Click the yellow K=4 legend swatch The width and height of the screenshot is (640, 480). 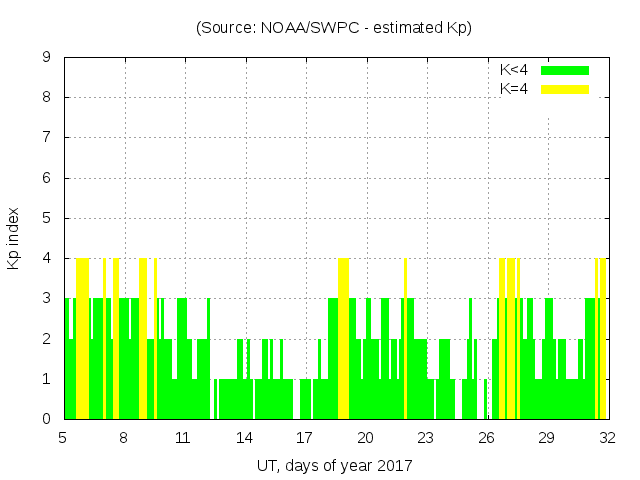[565, 89]
